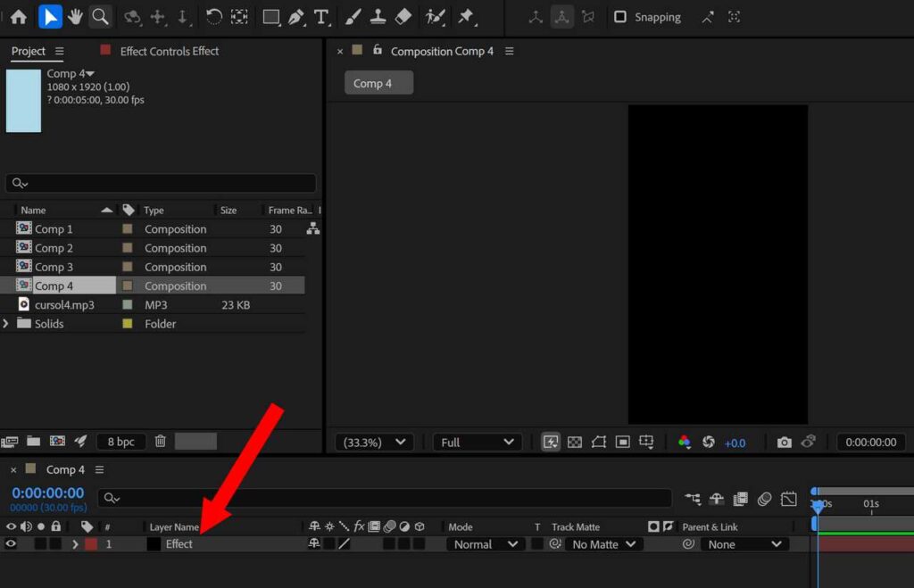Toggle Region of Interest
The width and height of the screenshot is (914, 588).
622,443
